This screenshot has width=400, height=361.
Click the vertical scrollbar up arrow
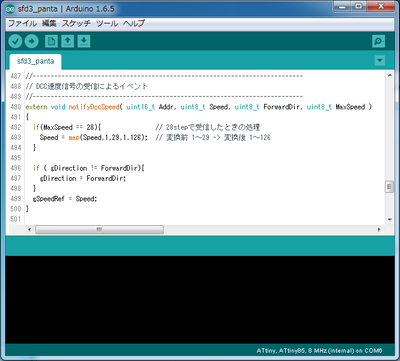pyautogui.click(x=390, y=75)
